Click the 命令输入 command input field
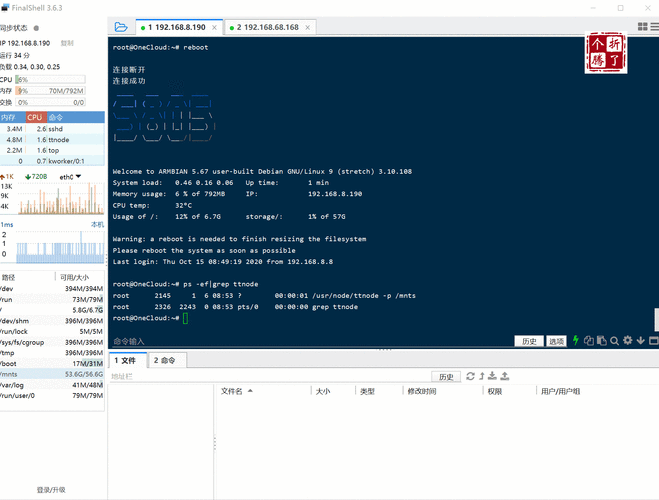 [311, 341]
